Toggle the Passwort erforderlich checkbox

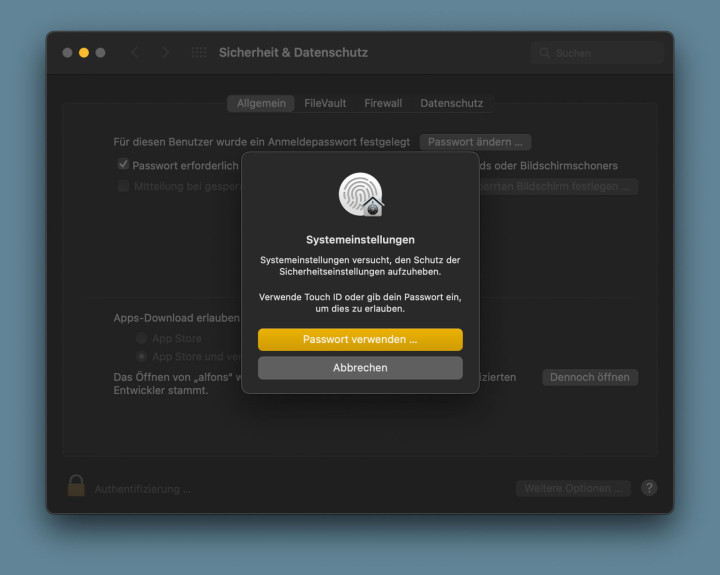123,164
